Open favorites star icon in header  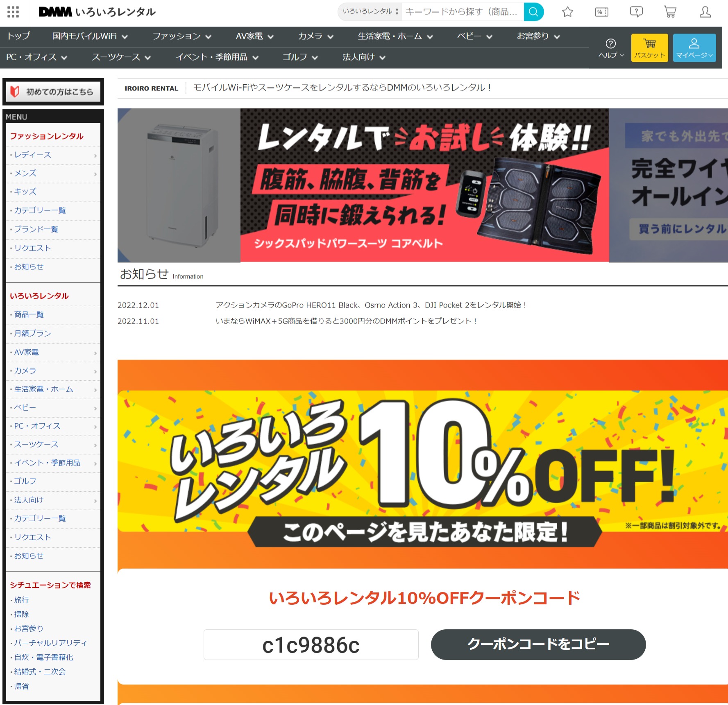(x=567, y=12)
